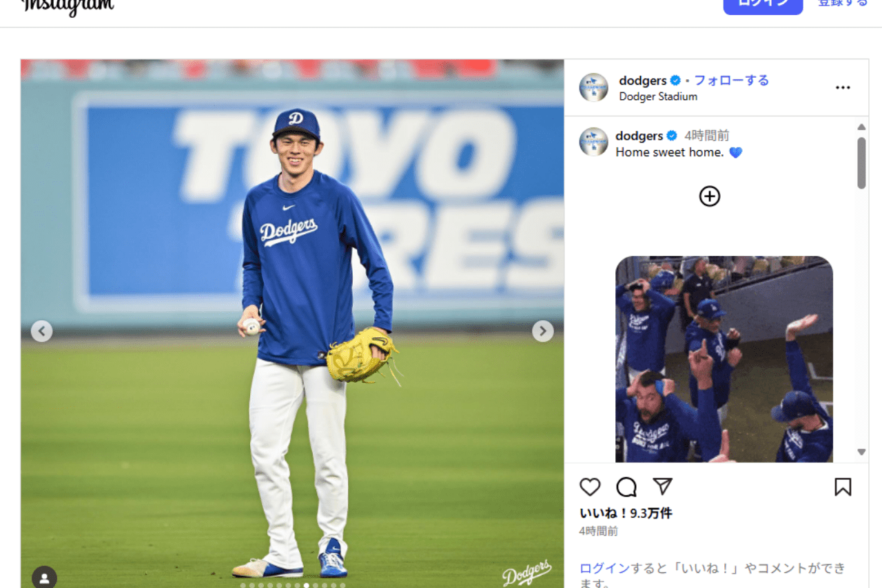Open the comment bubble icon
This screenshot has width=882, height=588.
pos(626,487)
